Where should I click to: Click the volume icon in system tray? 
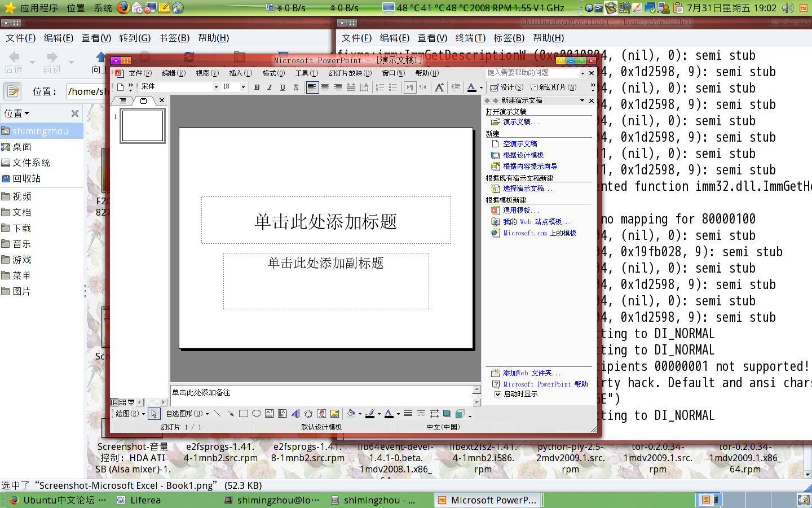(787, 7)
